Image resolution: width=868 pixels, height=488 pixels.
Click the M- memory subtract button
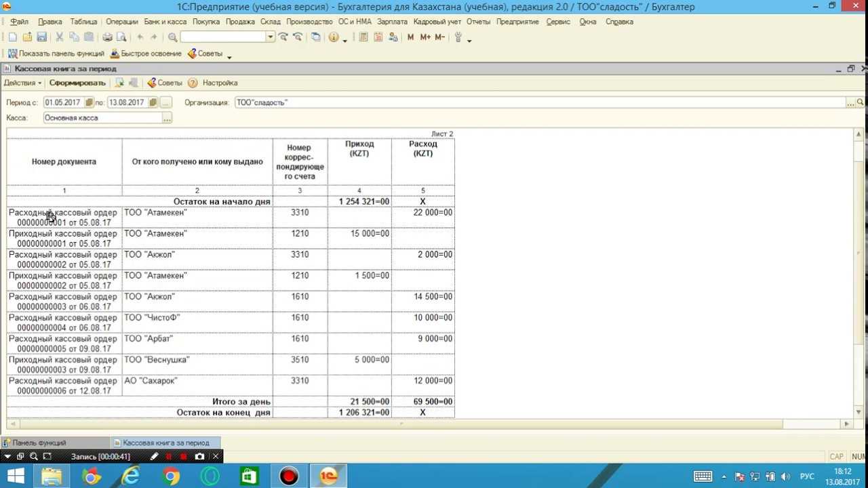click(439, 37)
